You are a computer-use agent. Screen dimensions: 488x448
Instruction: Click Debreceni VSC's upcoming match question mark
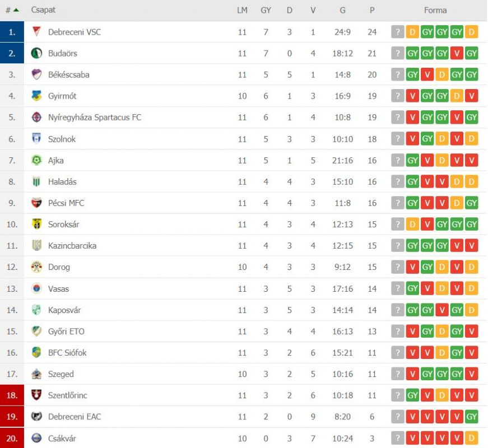coord(397,32)
